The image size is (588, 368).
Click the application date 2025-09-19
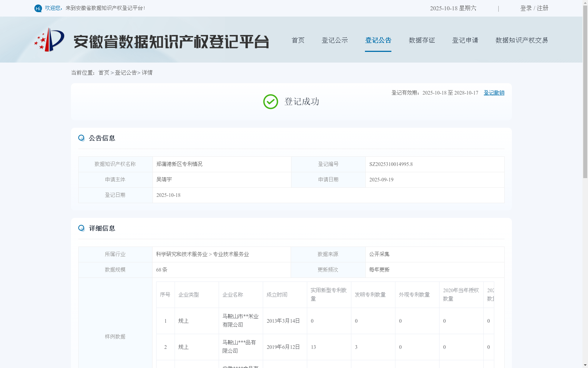(381, 180)
